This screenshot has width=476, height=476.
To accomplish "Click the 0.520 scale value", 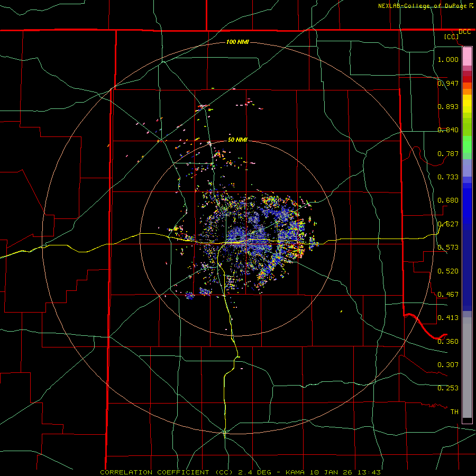I will pos(448,271).
